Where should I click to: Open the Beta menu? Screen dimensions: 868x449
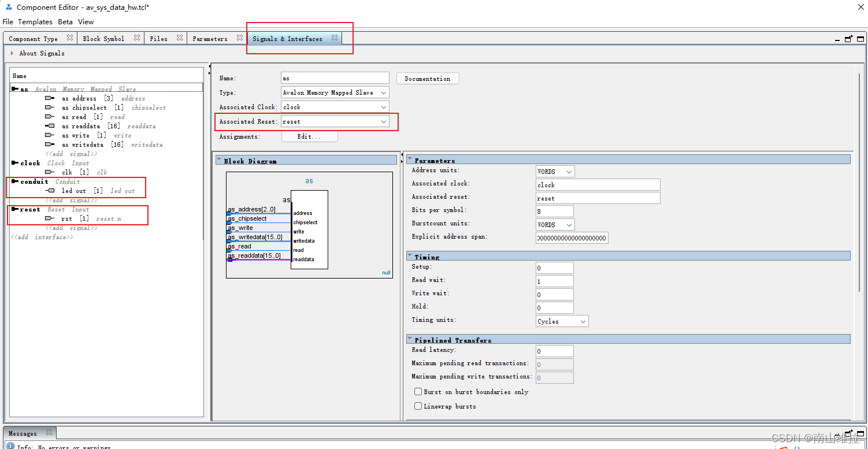pos(65,21)
